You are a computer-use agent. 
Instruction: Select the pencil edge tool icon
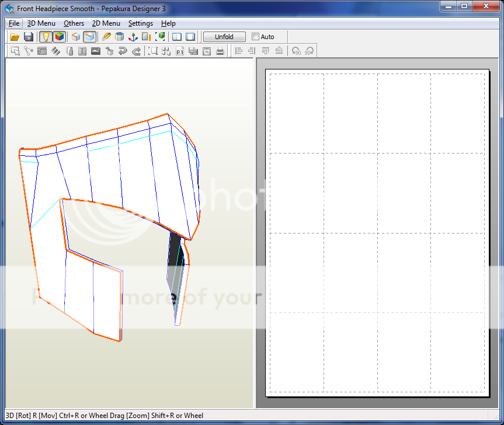click(106, 37)
